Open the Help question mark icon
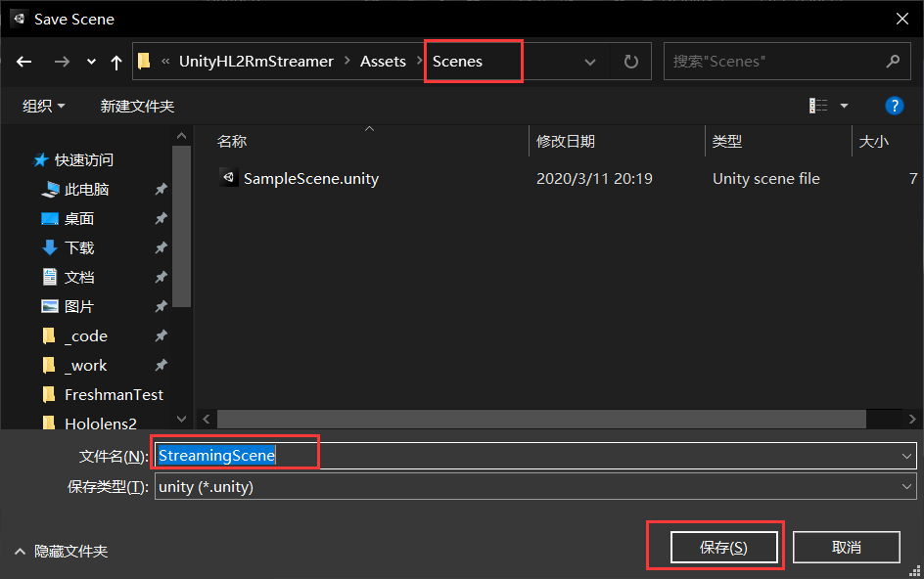The width and height of the screenshot is (924, 579). click(x=893, y=106)
